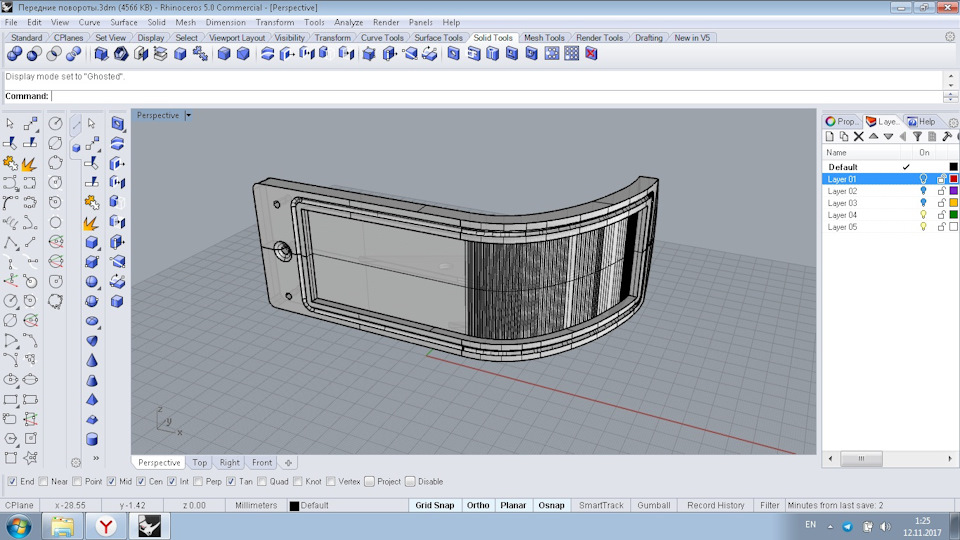Screen dimensions: 960x540
Task: Open the Millimeters units status pane
Action: [256, 505]
